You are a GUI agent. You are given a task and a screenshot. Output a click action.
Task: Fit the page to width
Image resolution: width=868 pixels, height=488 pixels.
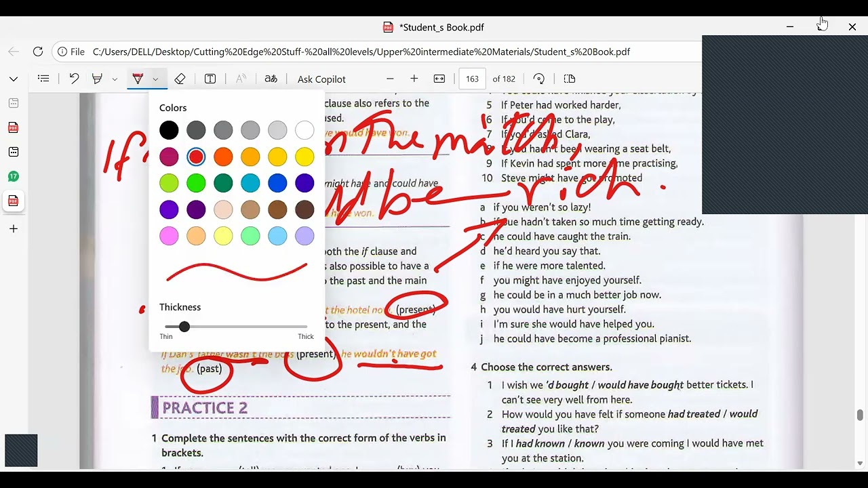pyautogui.click(x=439, y=79)
